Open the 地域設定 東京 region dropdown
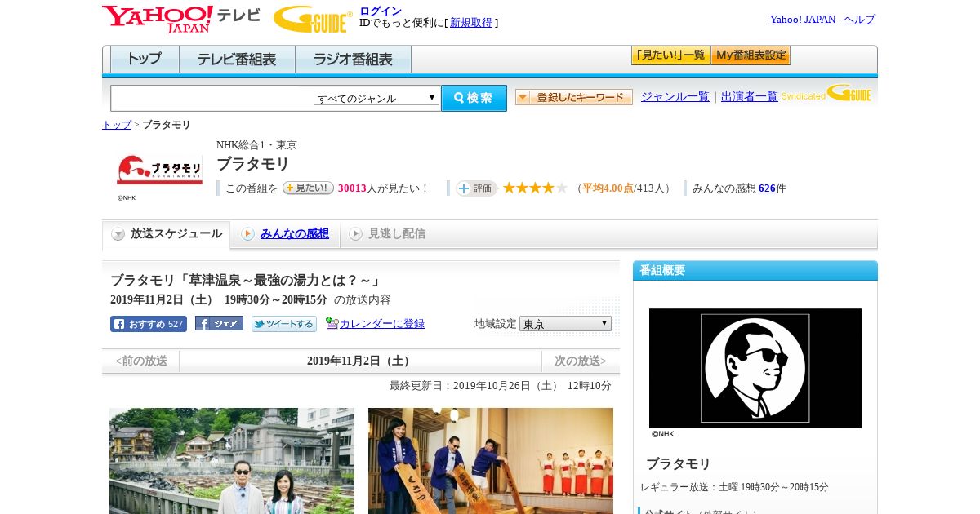The width and height of the screenshot is (980, 514). [x=565, y=324]
